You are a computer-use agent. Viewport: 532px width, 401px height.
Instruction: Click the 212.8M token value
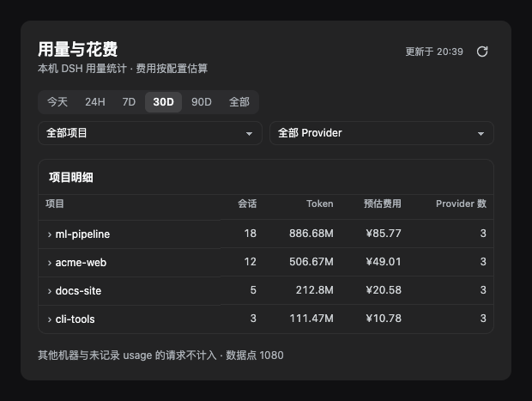click(x=315, y=290)
